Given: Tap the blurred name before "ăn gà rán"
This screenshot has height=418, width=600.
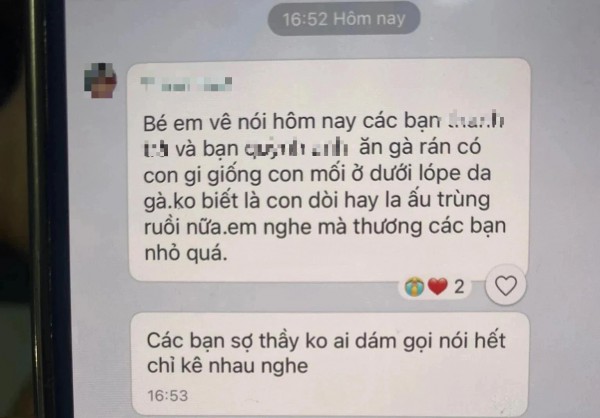Looking at the screenshot, I should [x=297, y=149].
